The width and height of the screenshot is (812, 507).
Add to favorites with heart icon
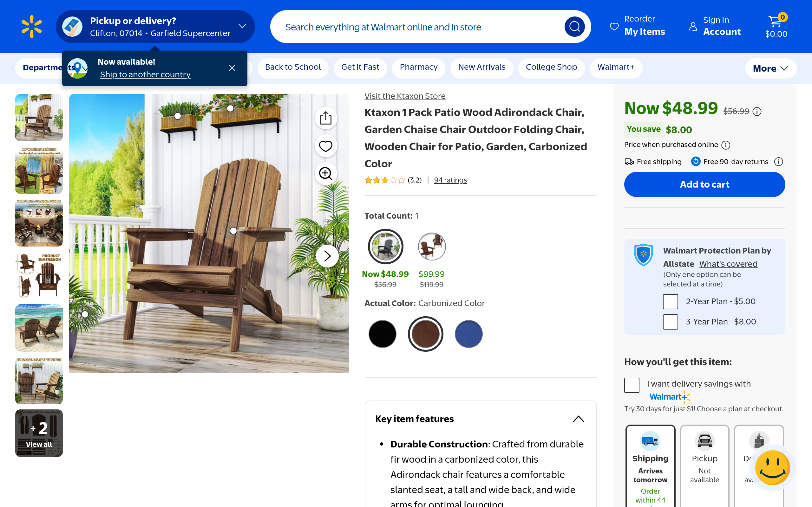(x=325, y=146)
